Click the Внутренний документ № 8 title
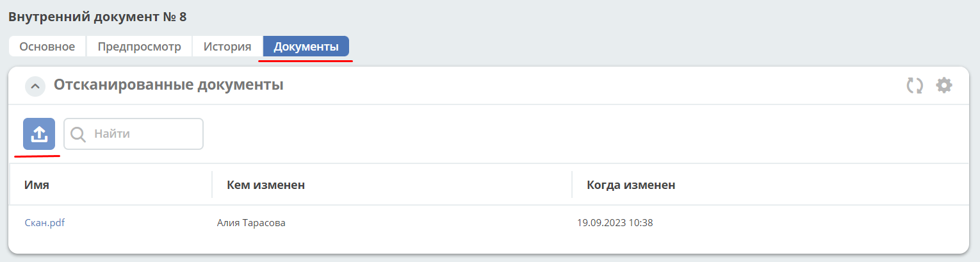 [x=97, y=17]
